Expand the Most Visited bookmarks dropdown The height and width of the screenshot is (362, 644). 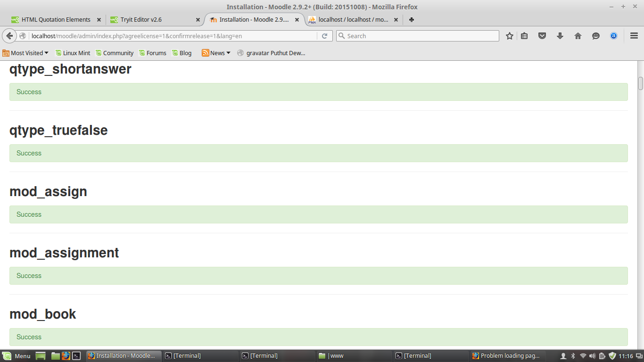pos(25,53)
